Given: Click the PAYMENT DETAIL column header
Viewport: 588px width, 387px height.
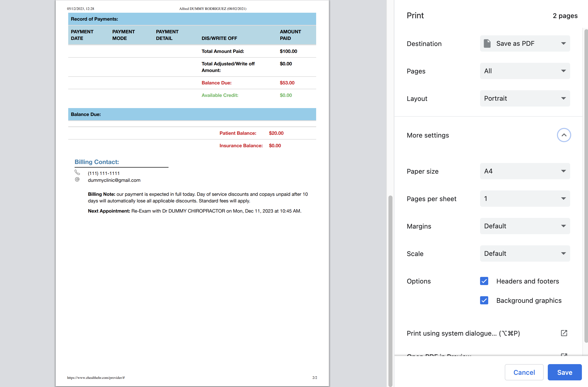Looking at the screenshot, I should (167, 35).
